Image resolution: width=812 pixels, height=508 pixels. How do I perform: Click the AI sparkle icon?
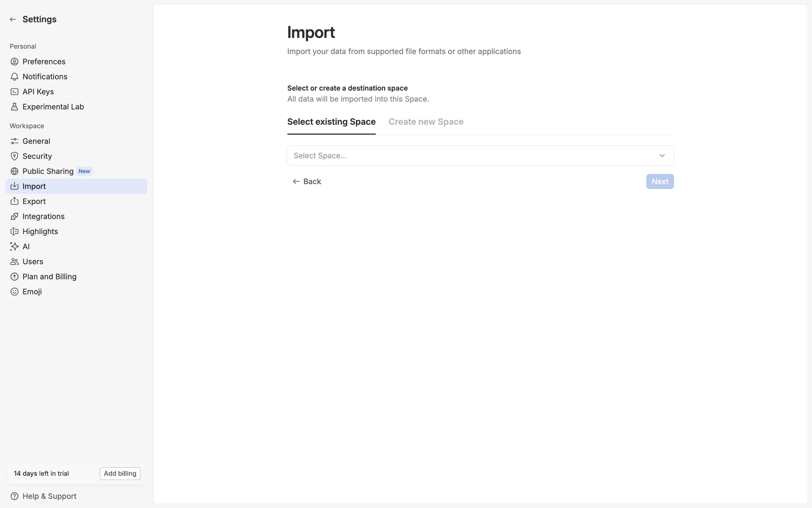click(14, 246)
